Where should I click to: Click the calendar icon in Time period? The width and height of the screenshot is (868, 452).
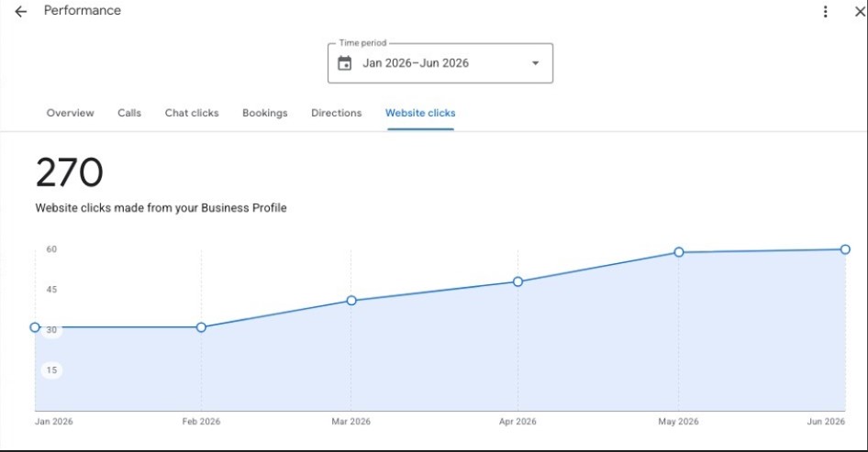click(x=344, y=63)
